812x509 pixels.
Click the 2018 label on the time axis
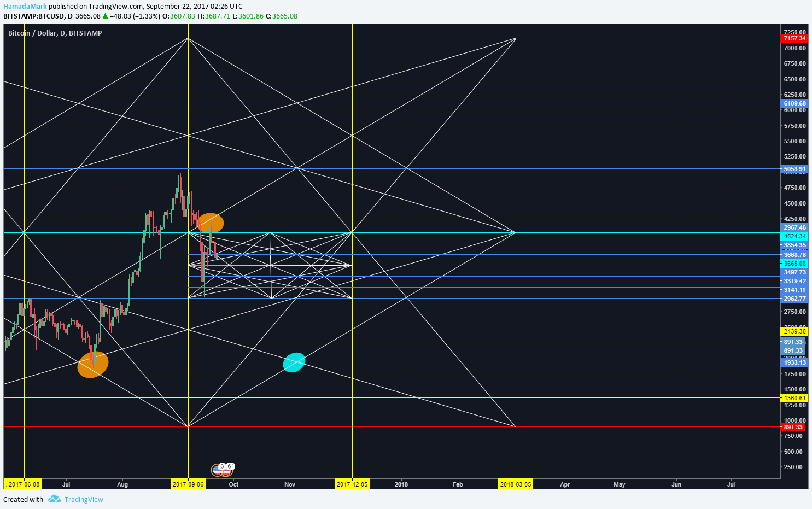pyautogui.click(x=401, y=484)
